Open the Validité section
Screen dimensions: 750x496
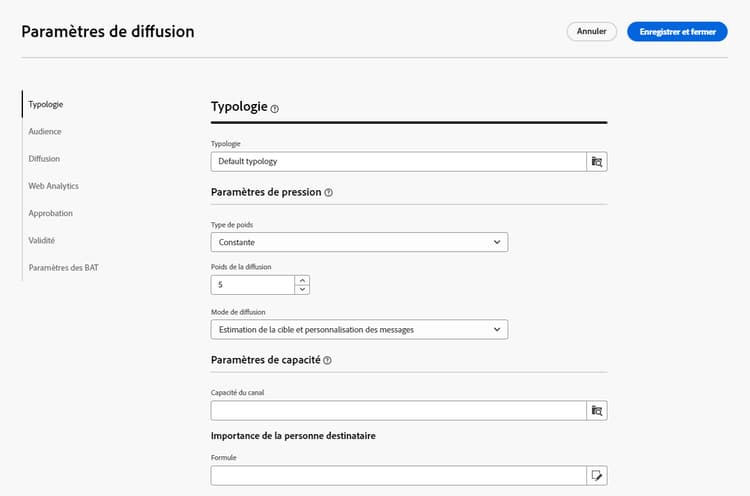click(x=42, y=241)
